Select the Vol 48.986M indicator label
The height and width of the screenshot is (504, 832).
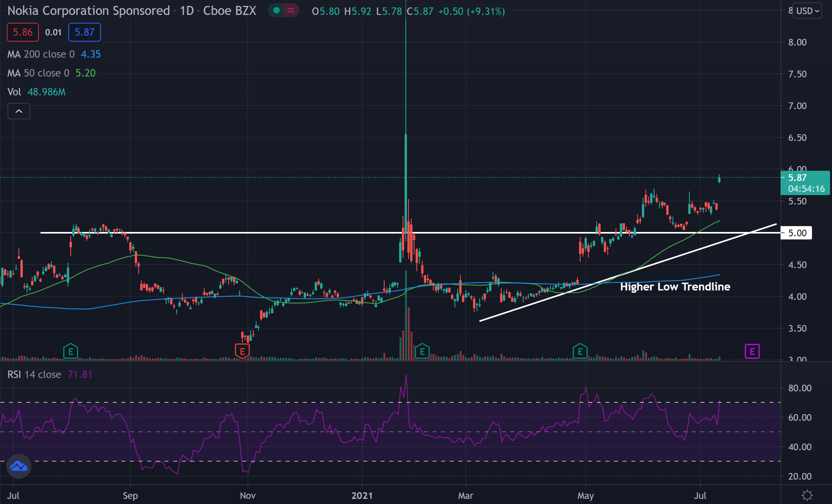pyautogui.click(x=37, y=92)
